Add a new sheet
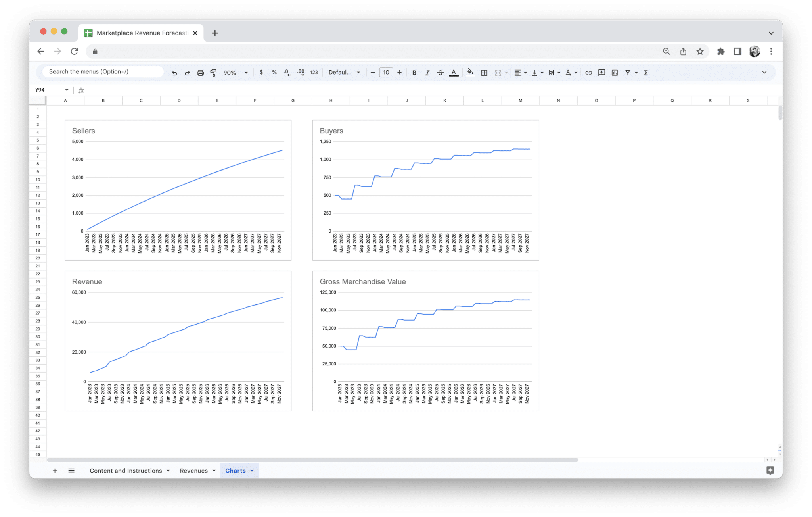This screenshot has width=812, height=517. tap(55, 471)
